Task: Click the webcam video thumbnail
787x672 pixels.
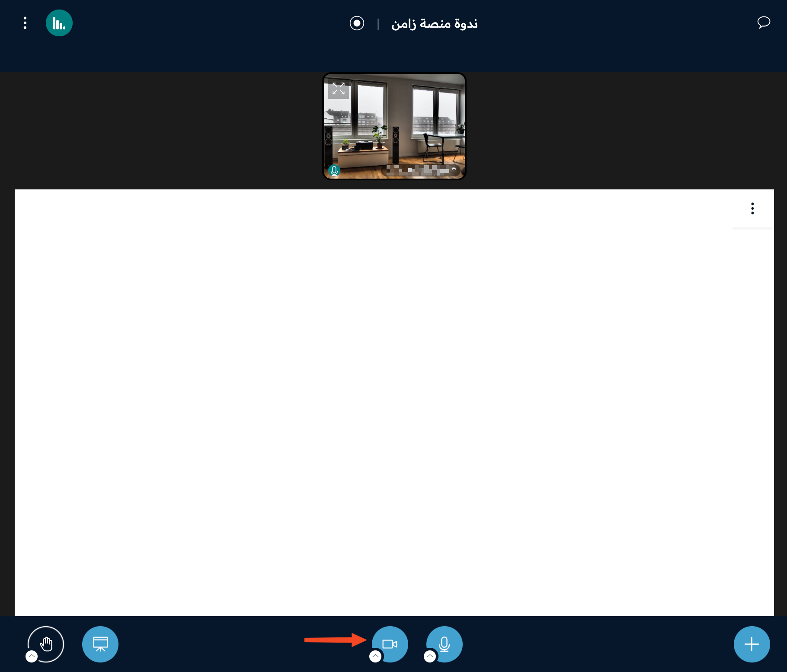Action: point(394,126)
